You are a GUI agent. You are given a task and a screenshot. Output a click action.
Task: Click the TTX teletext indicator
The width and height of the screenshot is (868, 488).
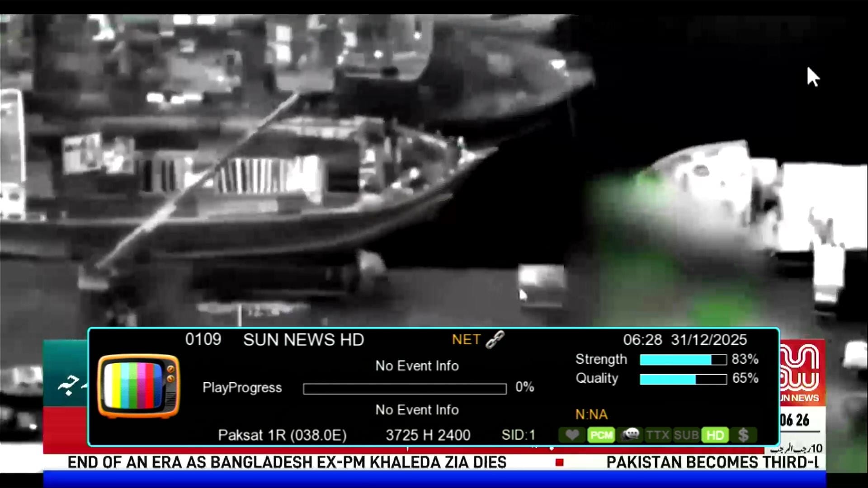[658, 435]
